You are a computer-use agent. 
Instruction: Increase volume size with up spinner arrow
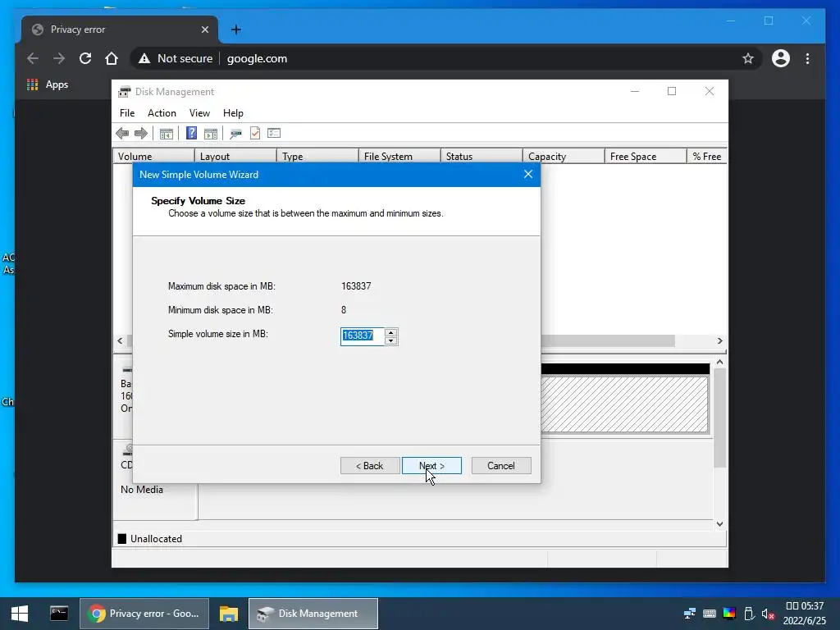tap(391, 333)
